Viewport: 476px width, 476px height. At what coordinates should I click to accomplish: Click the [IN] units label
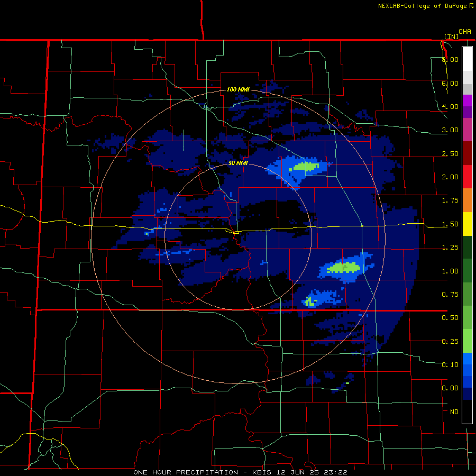[x=451, y=36]
